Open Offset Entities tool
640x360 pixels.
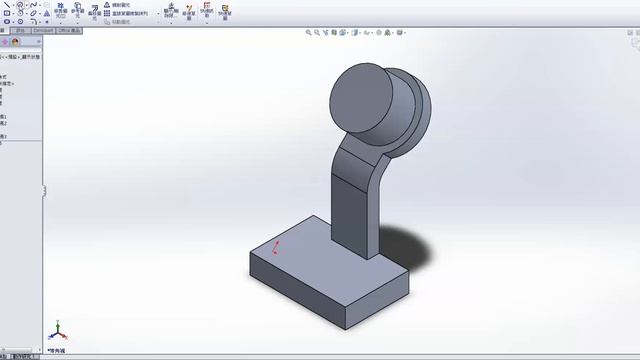tap(95, 13)
